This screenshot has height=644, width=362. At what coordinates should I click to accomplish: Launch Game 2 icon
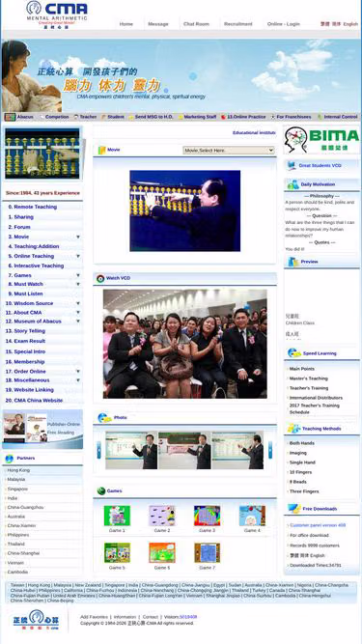pyautogui.click(x=162, y=516)
